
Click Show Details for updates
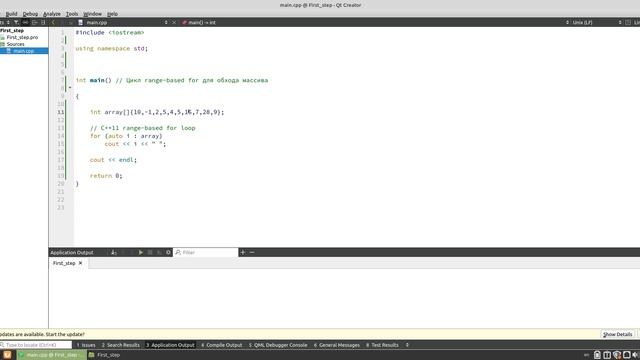pos(618,334)
